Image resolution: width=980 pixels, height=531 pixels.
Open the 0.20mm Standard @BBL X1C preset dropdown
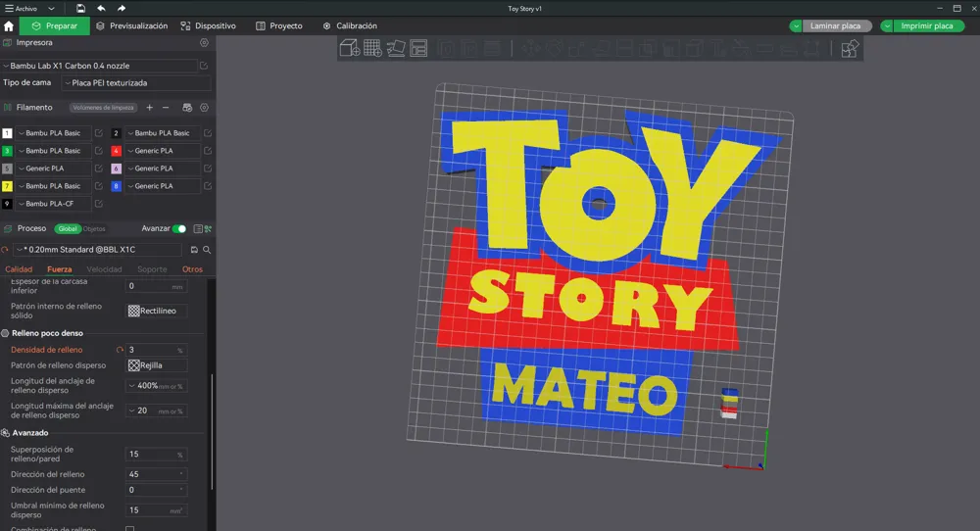[98, 250]
